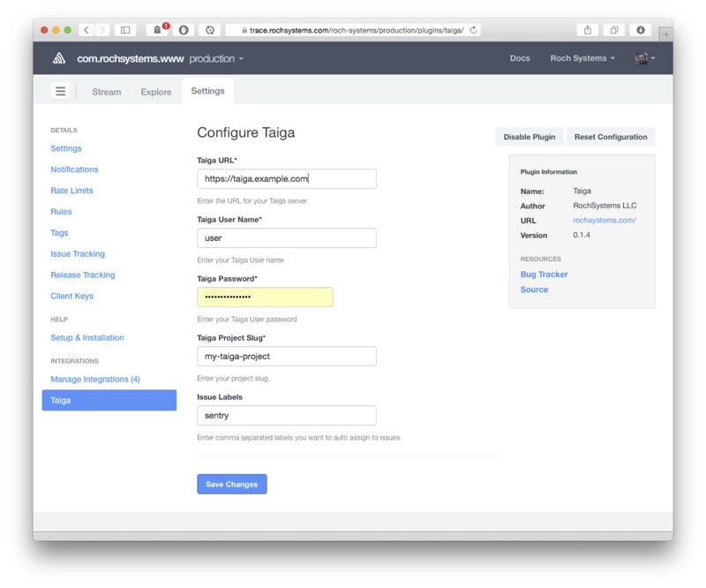The width and height of the screenshot is (706, 588).
Task: Open Setup & Installation help link
Action: pos(86,337)
